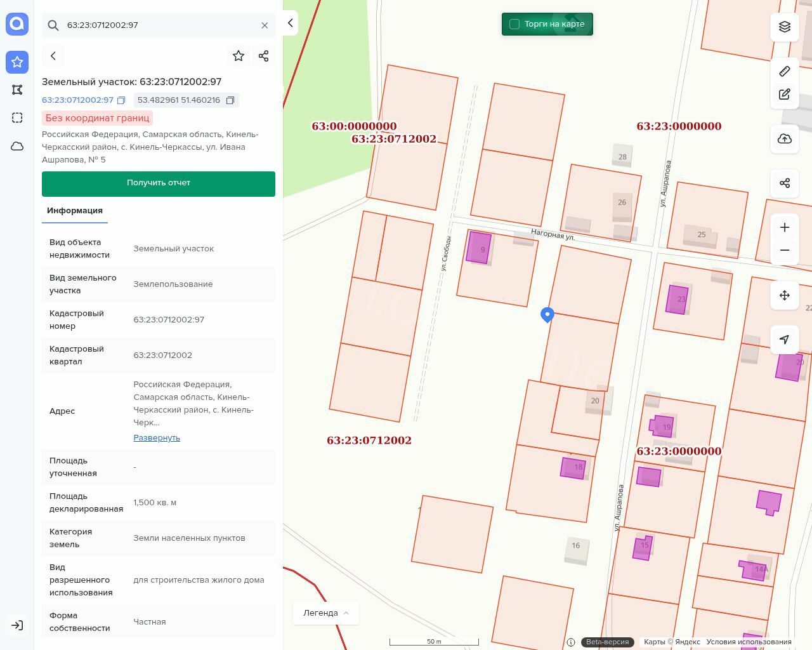The height and width of the screenshot is (650, 812).
Task: Share parcel via panel share icon
Action: [264, 56]
